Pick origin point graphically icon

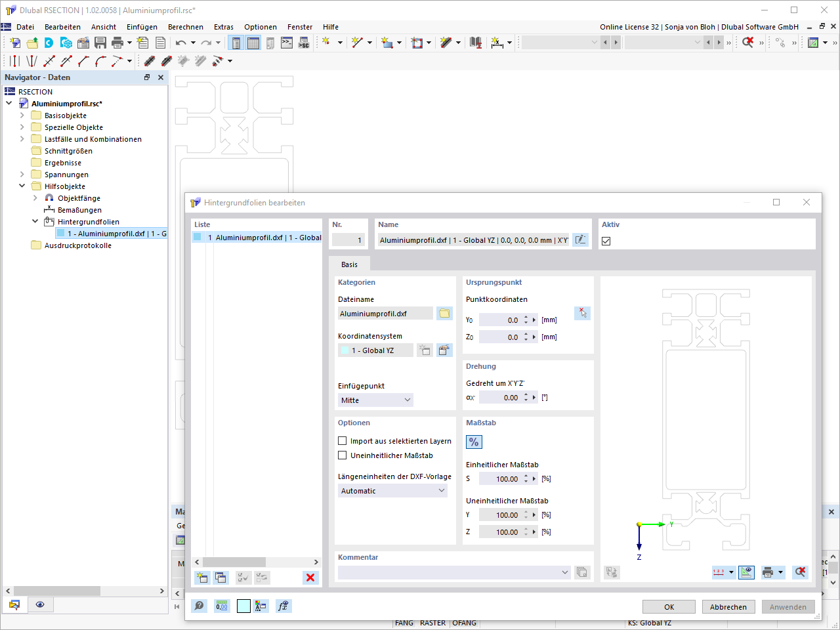(582, 313)
